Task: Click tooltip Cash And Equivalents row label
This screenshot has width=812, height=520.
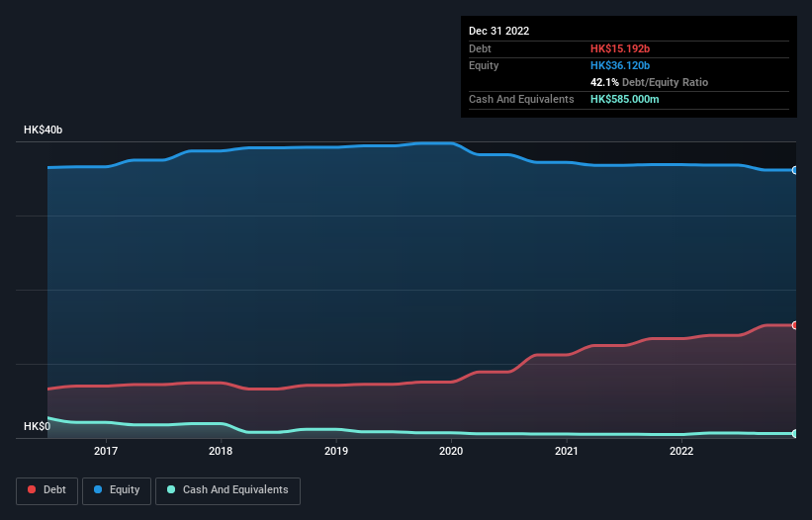Action: 521,99
